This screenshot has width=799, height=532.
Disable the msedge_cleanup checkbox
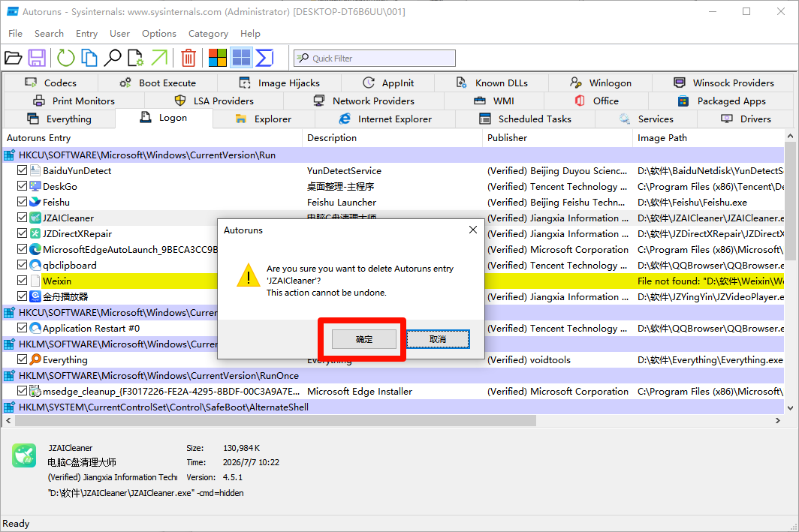tap(22, 392)
